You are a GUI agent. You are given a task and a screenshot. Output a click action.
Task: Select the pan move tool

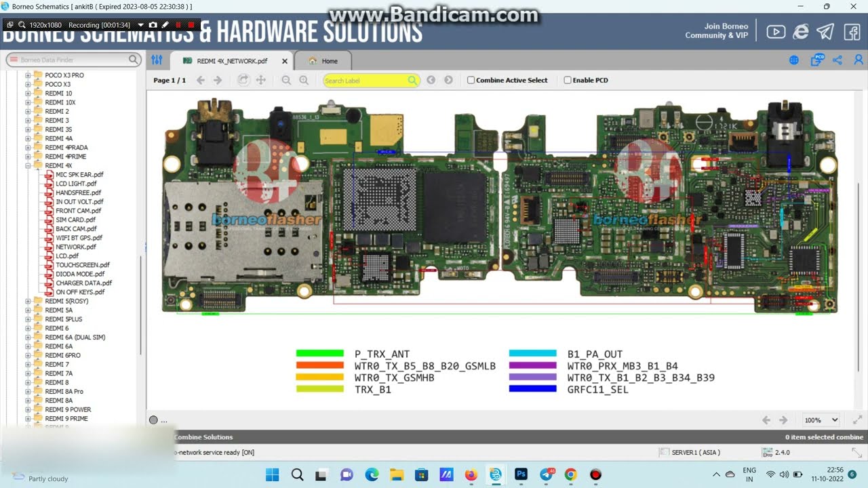[x=260, y=80]
